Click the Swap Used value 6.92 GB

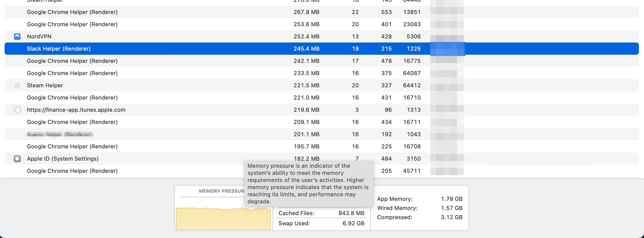(x=353, y=223)
